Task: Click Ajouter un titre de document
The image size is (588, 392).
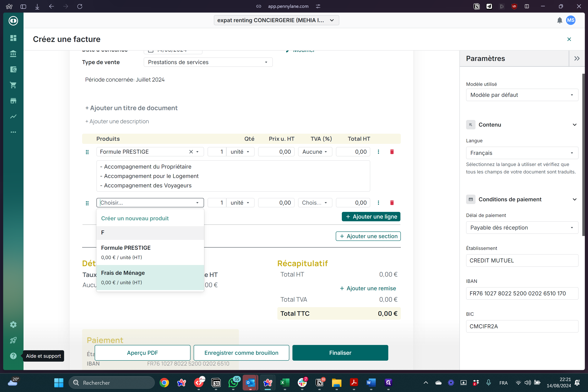Action: (x=131, y=108)
